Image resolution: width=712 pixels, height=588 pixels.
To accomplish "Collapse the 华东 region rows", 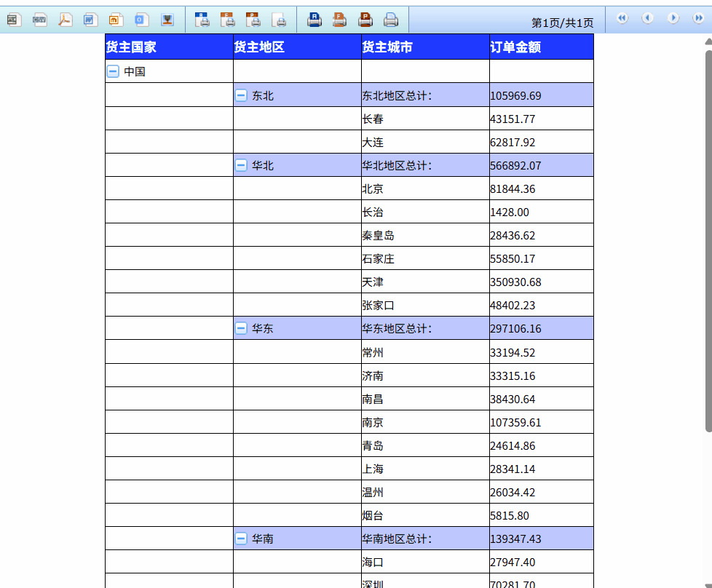I will pos(241,328).
